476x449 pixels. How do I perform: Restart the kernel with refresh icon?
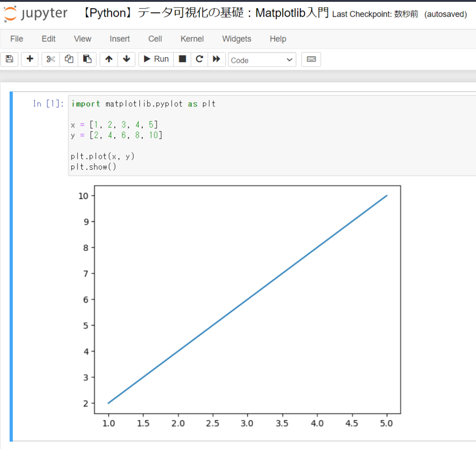199,59
